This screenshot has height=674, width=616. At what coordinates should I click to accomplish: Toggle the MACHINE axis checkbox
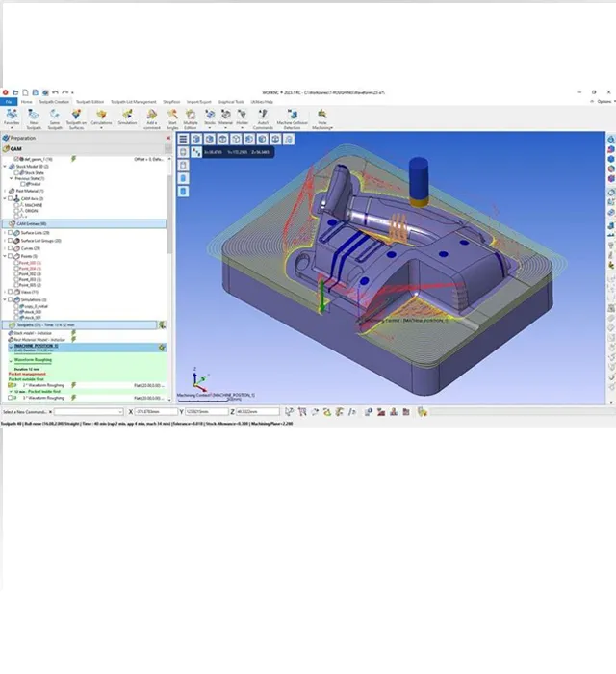[x=16, y=205]
